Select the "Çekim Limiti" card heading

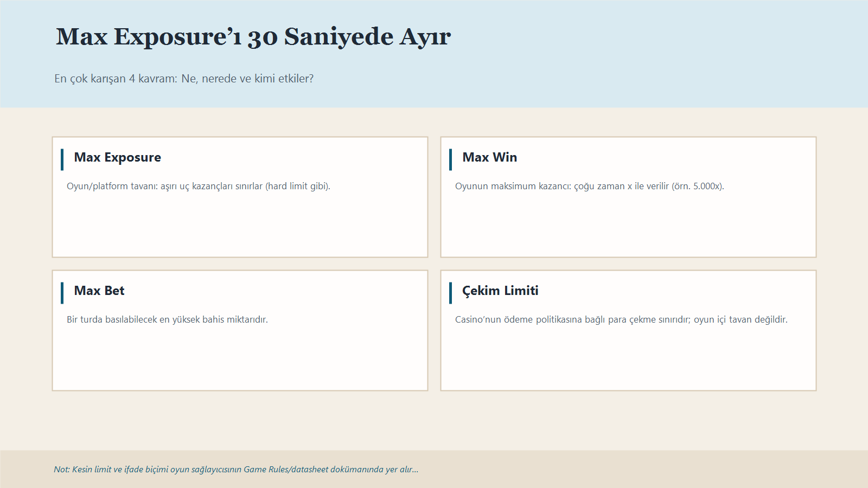click(500, 291)
